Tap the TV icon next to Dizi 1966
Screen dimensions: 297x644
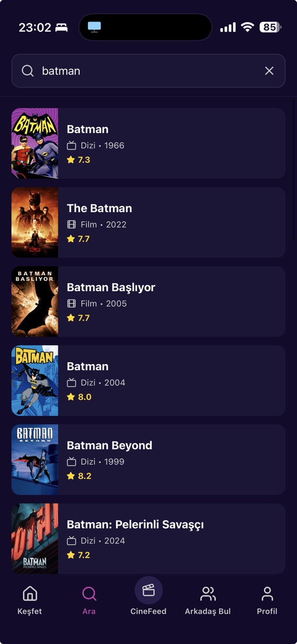pyautogui.click(x=72, y=146)
